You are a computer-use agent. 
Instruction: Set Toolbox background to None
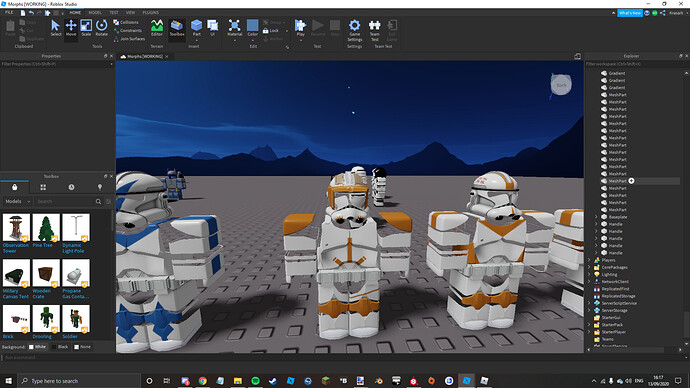point(82,347)
